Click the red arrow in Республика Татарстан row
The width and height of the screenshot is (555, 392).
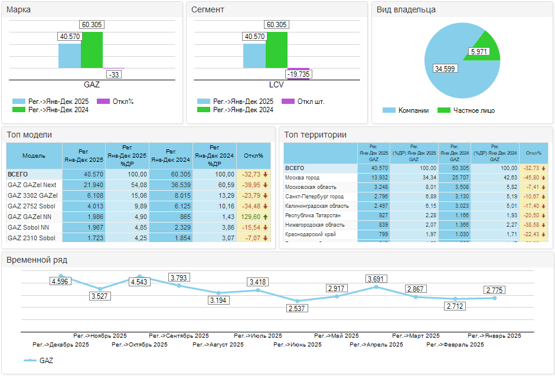[543, 215]
